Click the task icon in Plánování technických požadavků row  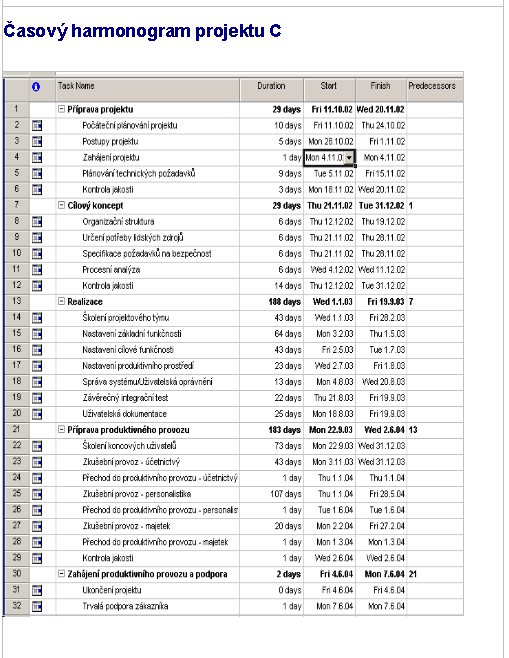click(37, 173)
